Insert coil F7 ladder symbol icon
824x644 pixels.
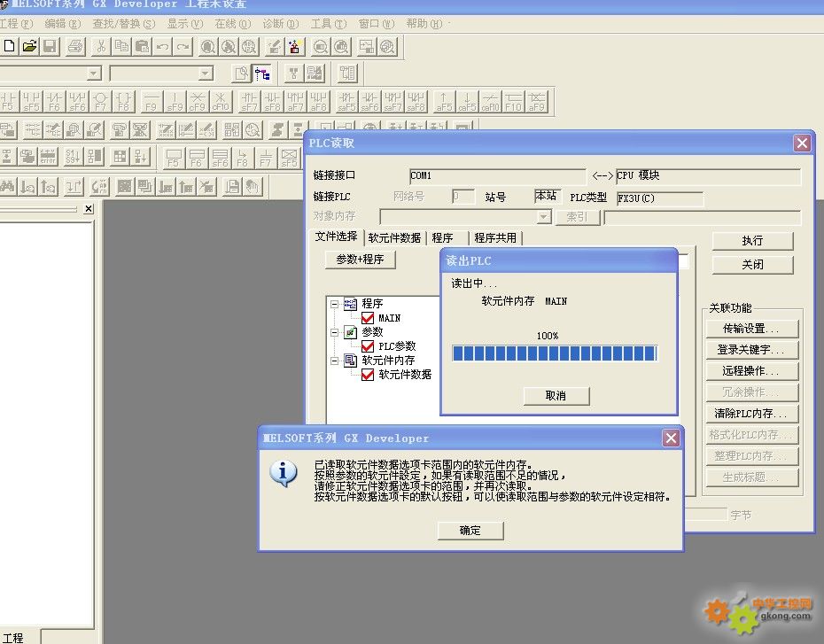(x=100, y=101)
